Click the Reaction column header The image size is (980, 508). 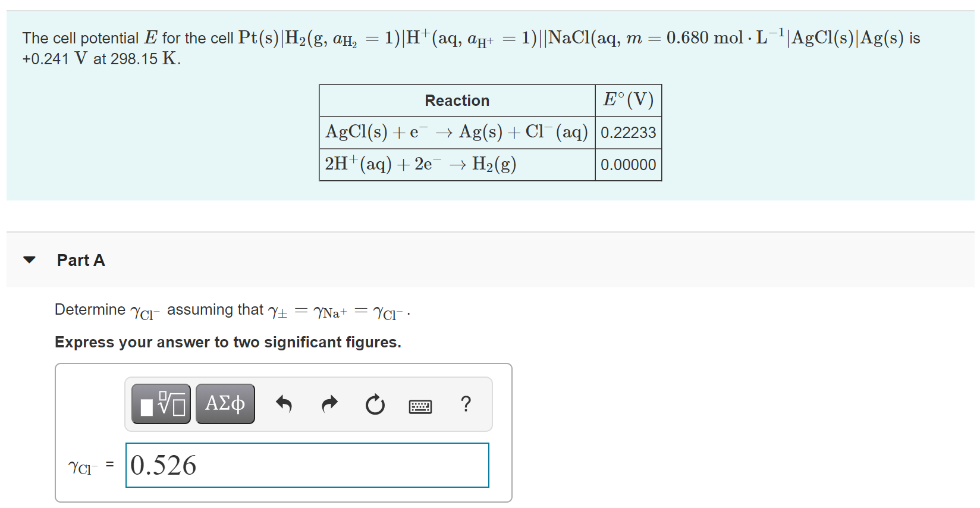pos(457,101)
